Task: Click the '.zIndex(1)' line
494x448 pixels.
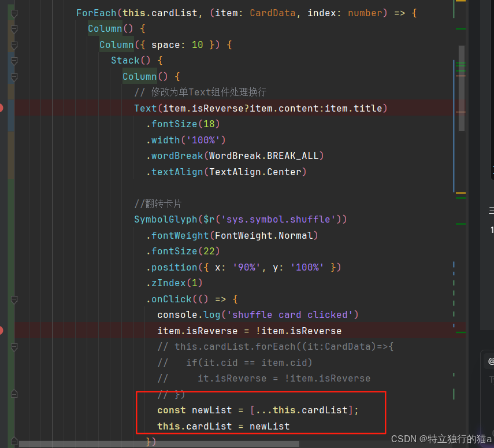Action: [x=174, y=283]
